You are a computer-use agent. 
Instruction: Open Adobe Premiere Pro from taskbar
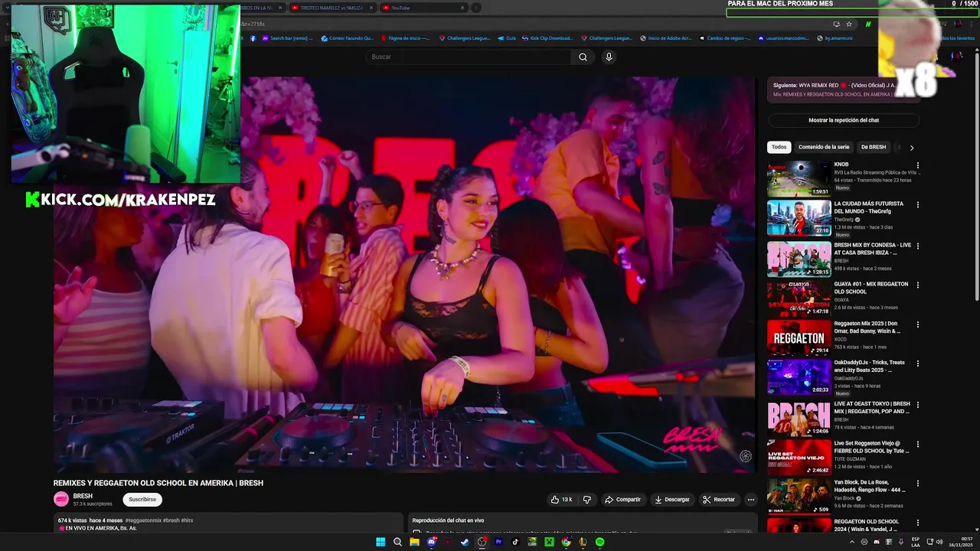tap(498, 542)
